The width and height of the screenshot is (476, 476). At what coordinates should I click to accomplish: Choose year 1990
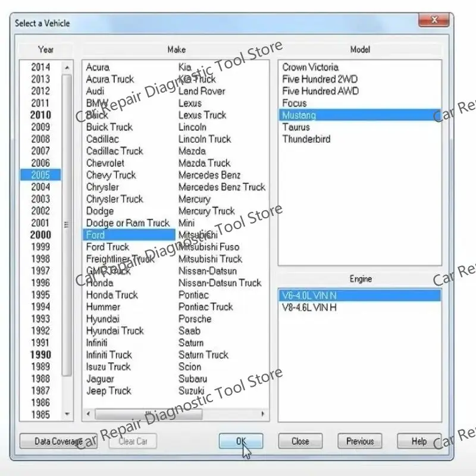40,355
